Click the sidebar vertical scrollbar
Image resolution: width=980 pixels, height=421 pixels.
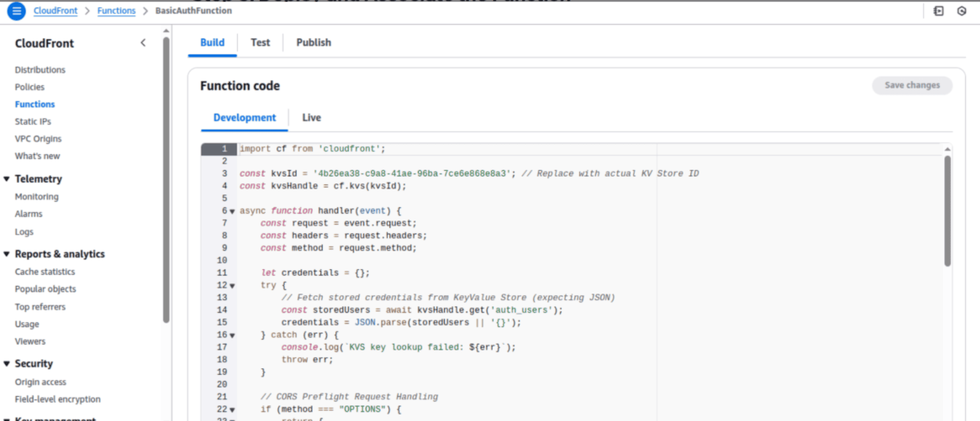pos(166,180)
